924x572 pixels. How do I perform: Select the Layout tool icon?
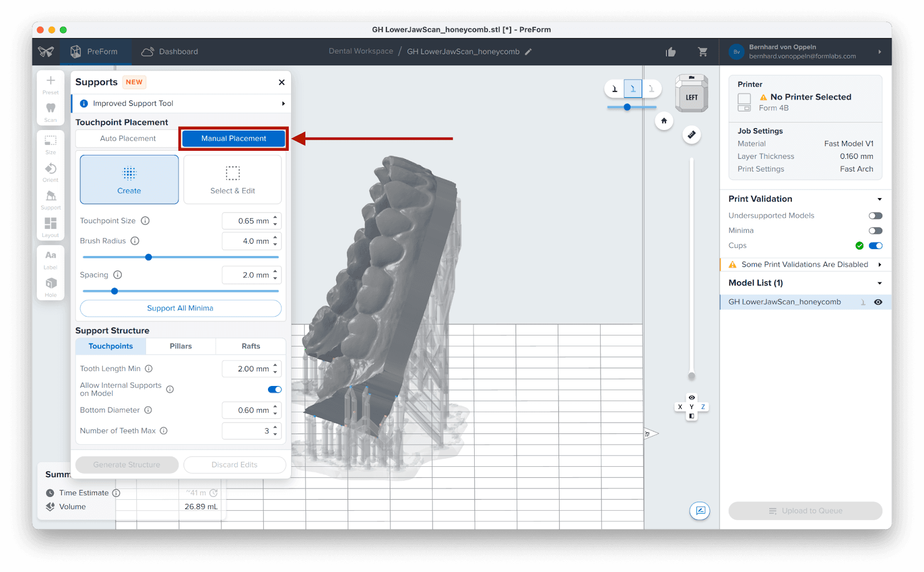(x=51, y=224)
